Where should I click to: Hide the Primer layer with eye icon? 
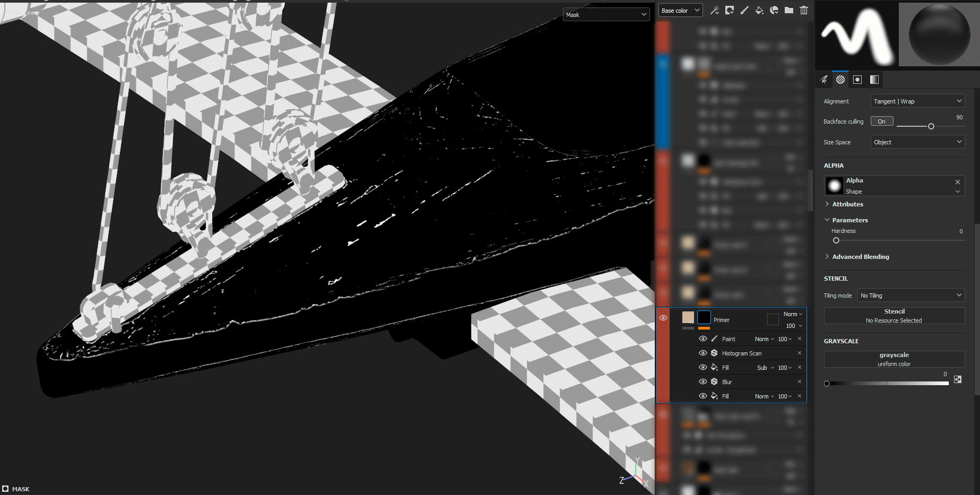pos(663,318)
